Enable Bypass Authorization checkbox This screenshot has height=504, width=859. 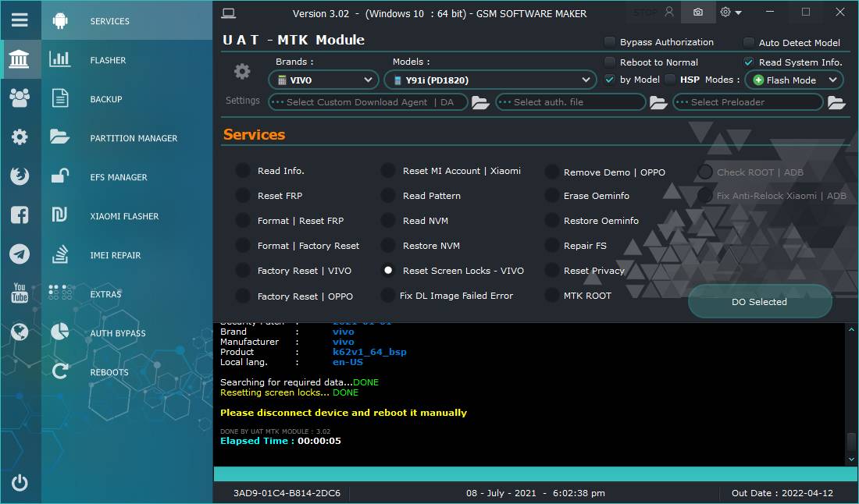(x=610, y=41)
